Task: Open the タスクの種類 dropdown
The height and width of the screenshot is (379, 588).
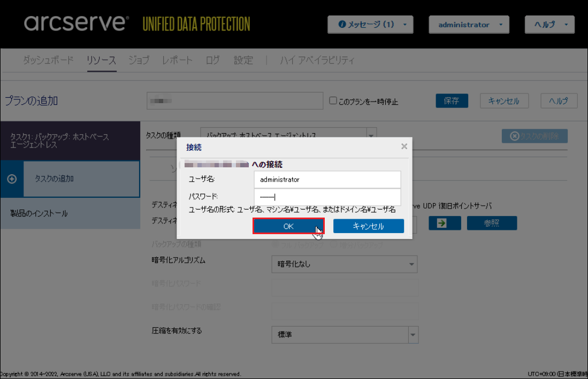Action: coord(288,136)
